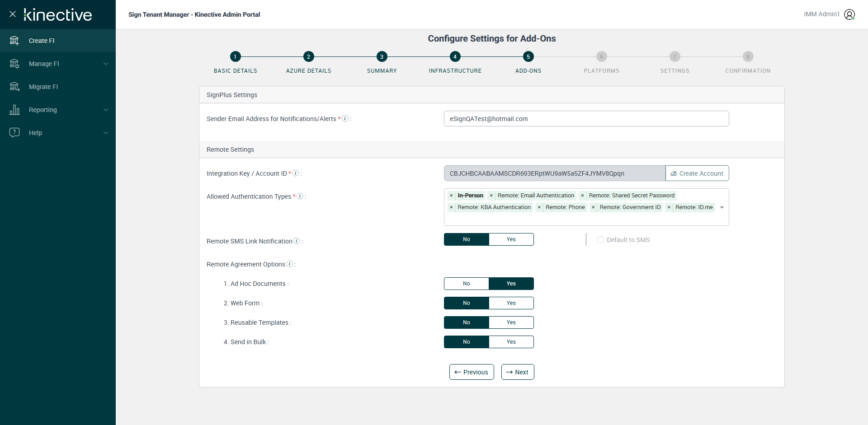Set Reusable Templates to No

tap(467, 322)
